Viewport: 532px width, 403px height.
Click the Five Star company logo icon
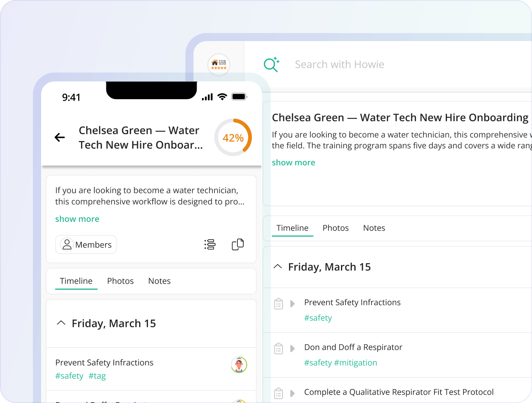coord(219,64)
